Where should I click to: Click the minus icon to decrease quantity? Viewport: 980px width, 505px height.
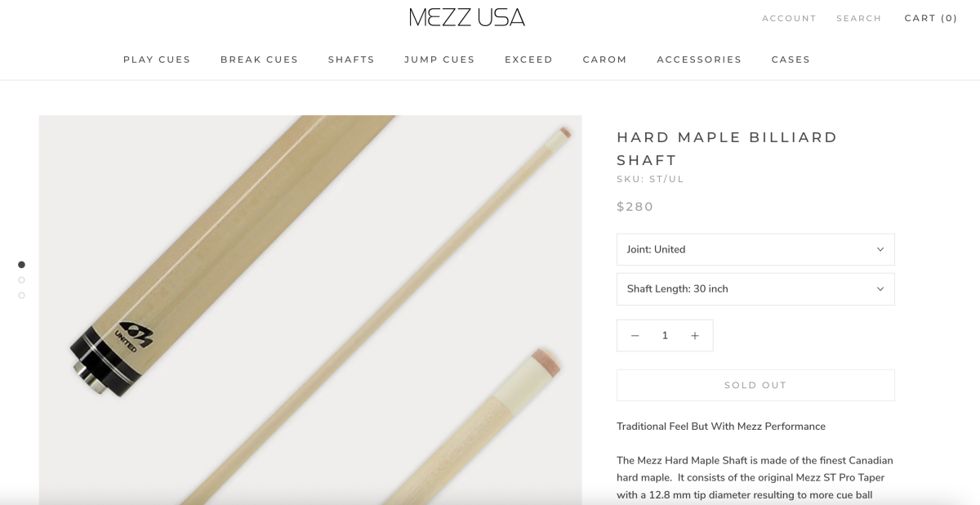pos(635,336)
